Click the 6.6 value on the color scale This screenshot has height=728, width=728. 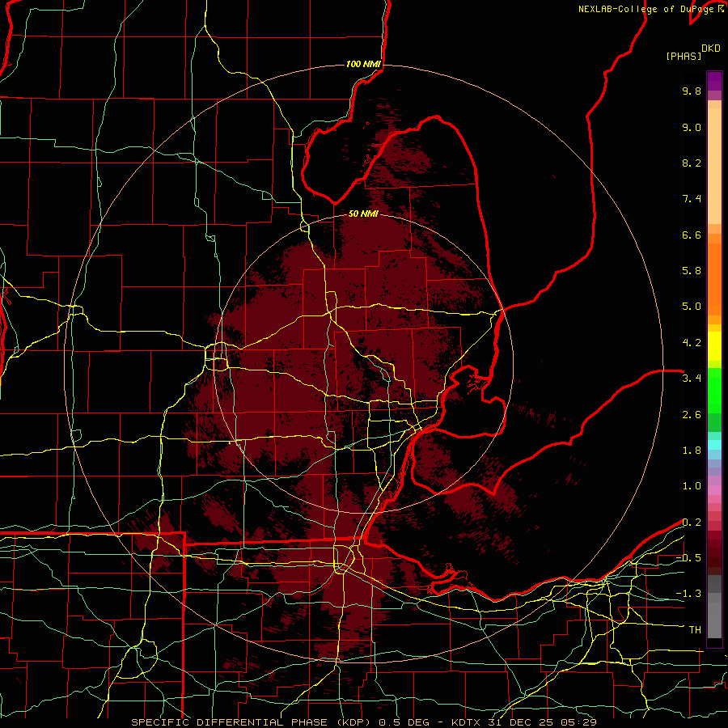click(x=692, y=235)
